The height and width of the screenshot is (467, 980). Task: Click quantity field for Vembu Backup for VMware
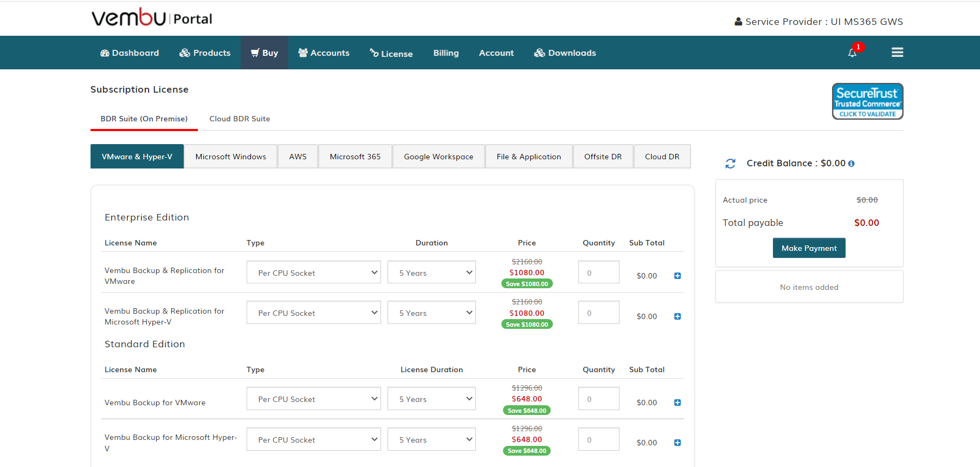(599, 399)
